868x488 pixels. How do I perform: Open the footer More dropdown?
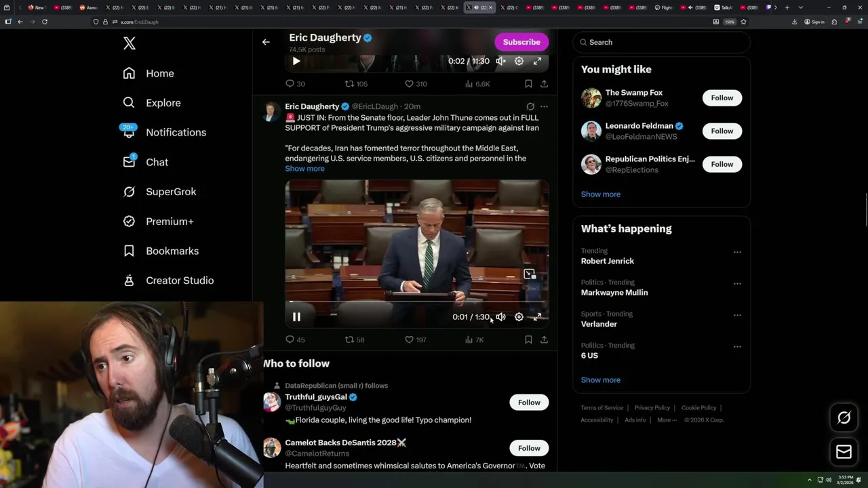point(667,420)
